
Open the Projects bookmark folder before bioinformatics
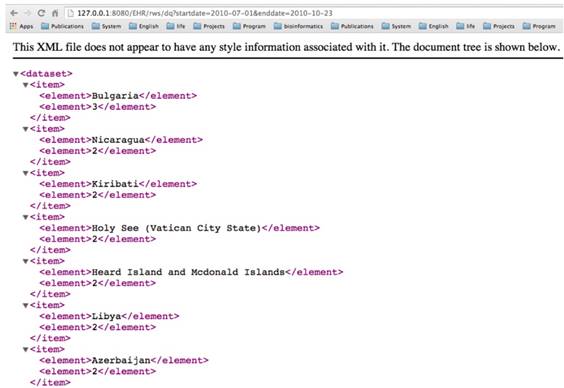coord(209,26)
